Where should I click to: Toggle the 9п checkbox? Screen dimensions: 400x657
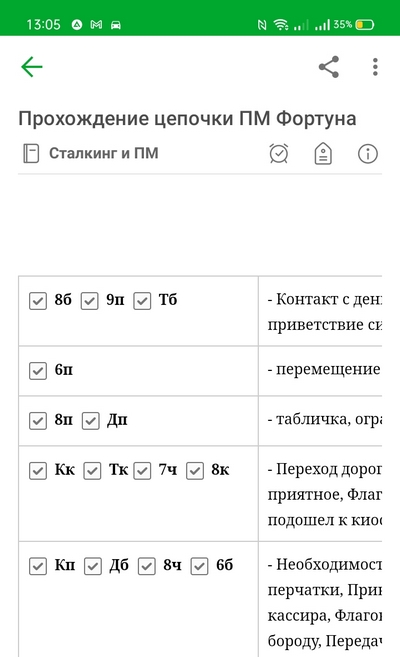coord(90,301)
